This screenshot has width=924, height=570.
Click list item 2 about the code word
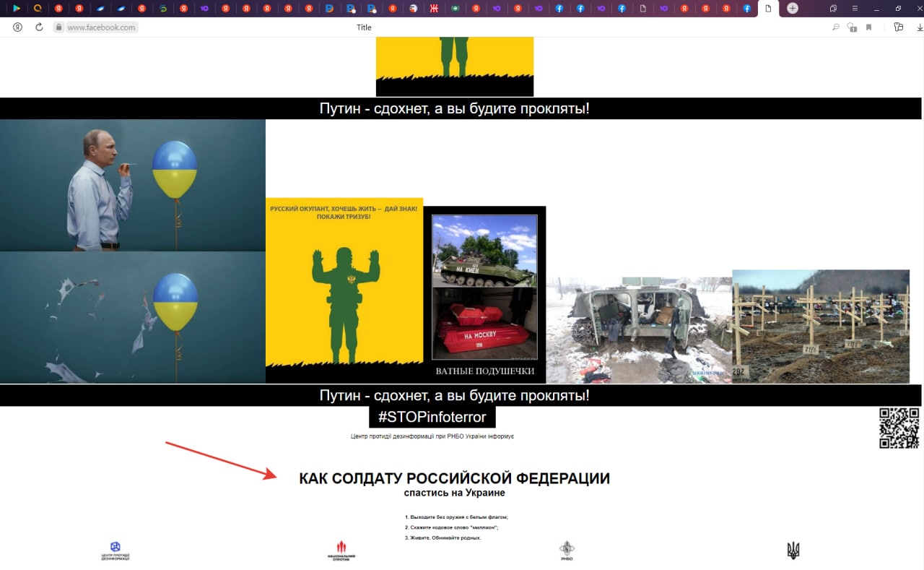coord(452,527)
